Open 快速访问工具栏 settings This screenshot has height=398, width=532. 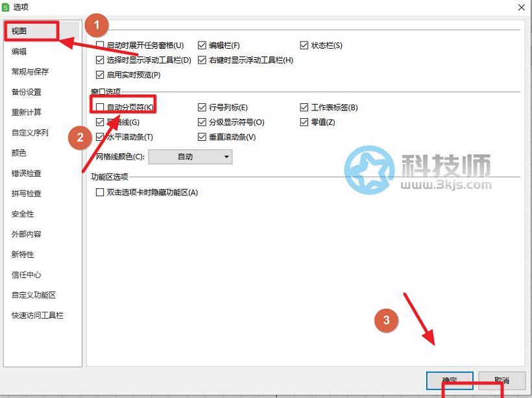(37, 316)
